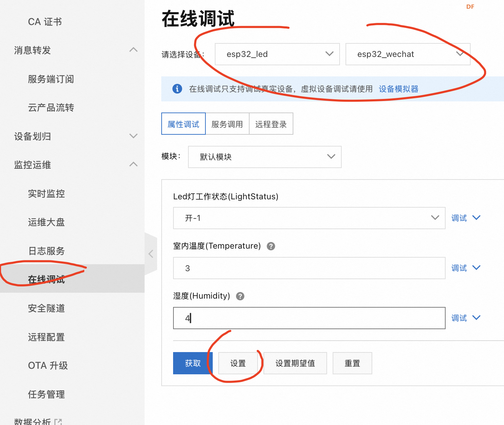Click the Temperature input field showing 3

(309, 268)
